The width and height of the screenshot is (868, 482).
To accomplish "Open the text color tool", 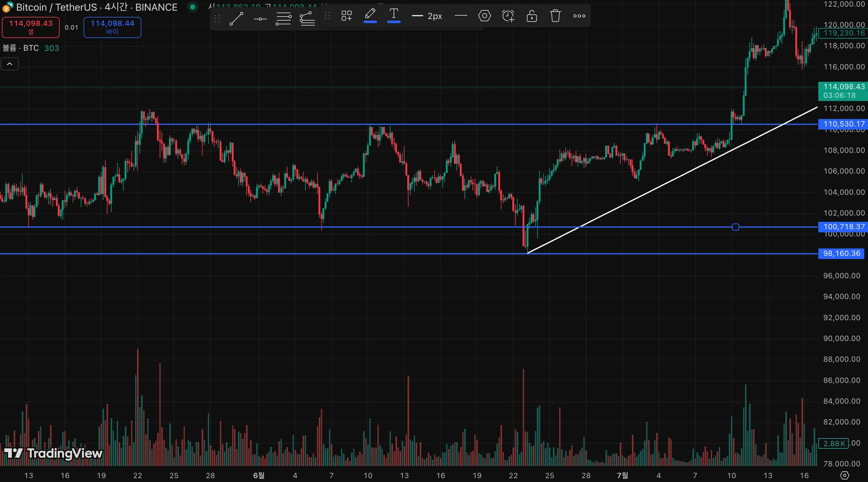I will 394,15.
